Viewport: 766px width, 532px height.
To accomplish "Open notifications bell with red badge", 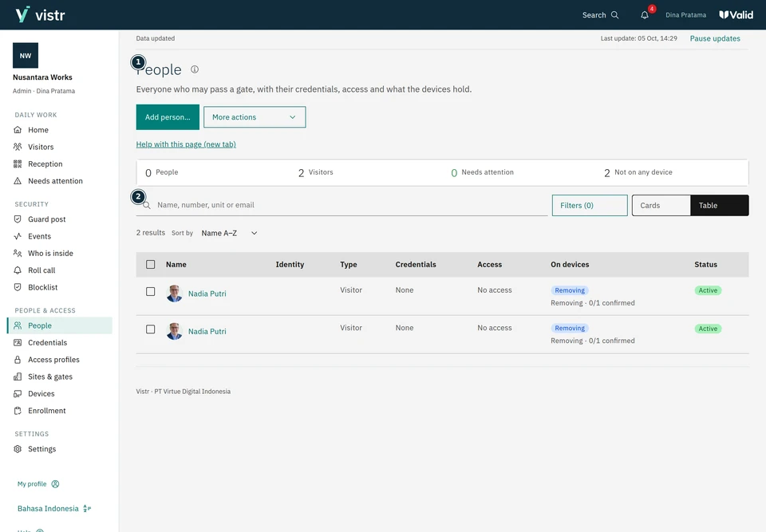I will tap(645, 14).
